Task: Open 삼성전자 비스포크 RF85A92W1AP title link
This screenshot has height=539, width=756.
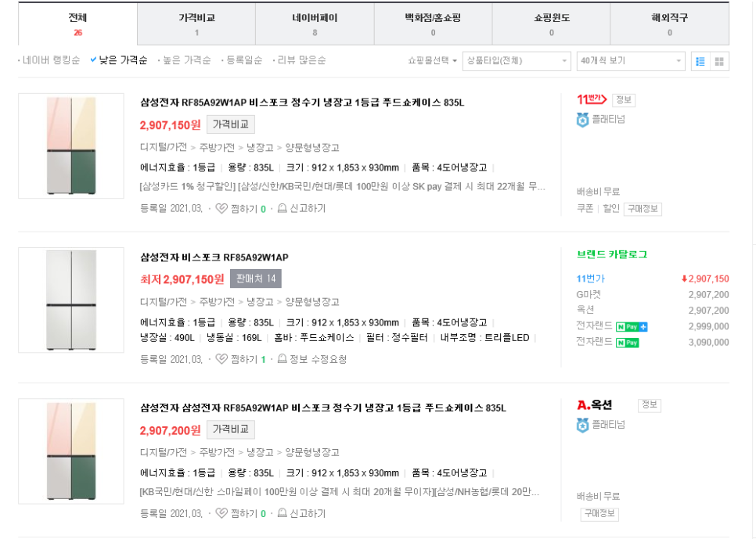Action: point(214,257)
